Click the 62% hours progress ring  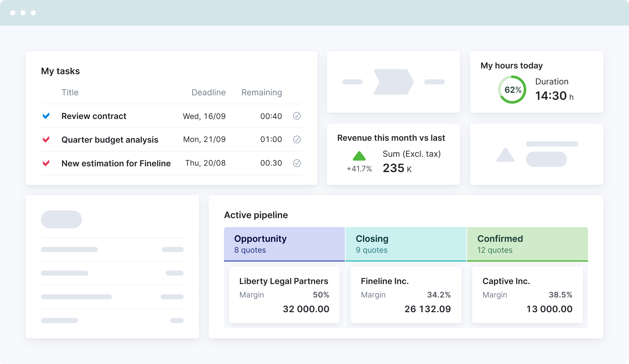pyautogui.click(x=512, y=90)
